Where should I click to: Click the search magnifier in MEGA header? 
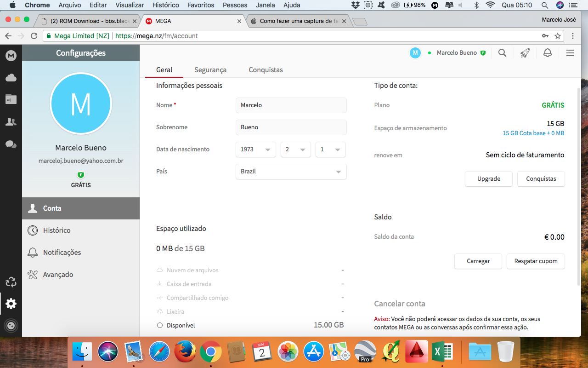[x=503, y=53]
